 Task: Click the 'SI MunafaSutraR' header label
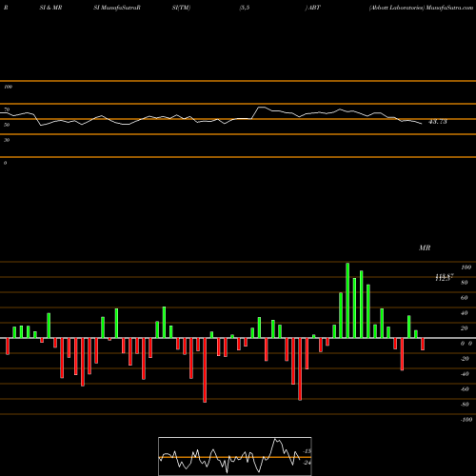[117, 8]
